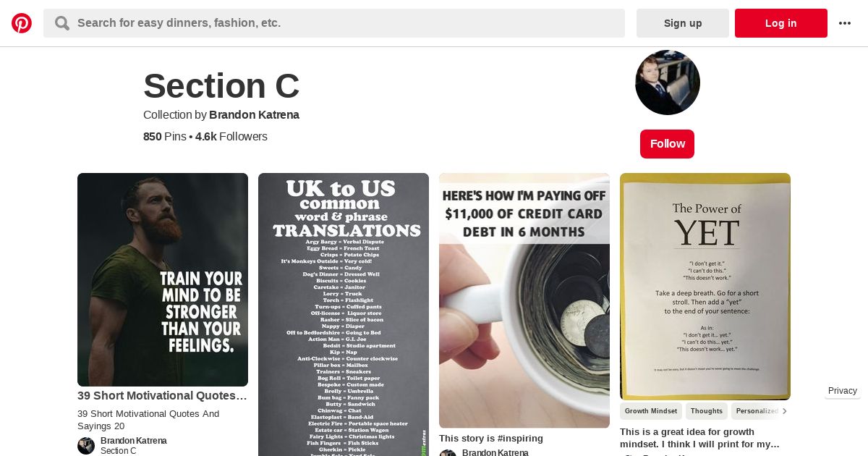
Task: Click the small avatar under motivational quotes pin
Action: [86, 446]
